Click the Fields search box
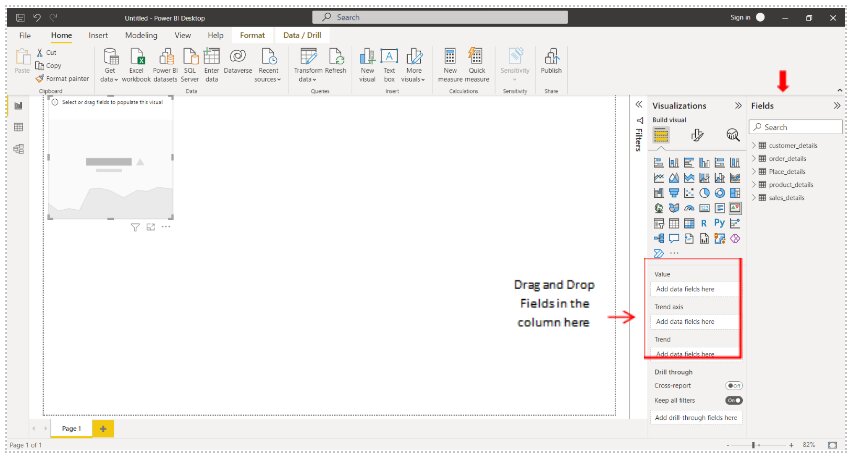The height and width of the screenshot is (459, 852). 796,127
